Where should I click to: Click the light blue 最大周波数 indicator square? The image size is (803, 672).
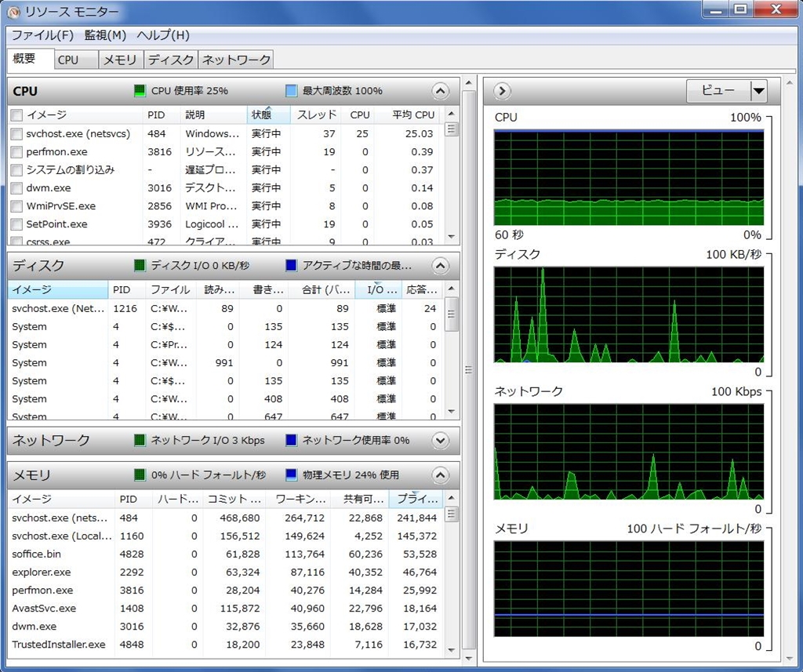(291, 91)
